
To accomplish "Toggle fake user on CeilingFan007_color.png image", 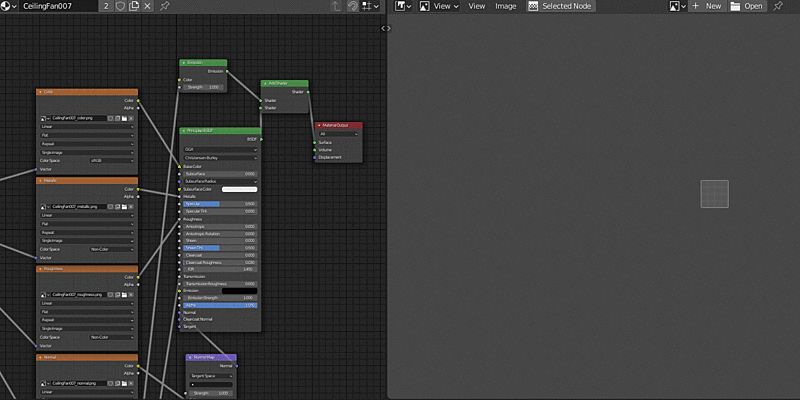I will (x=111, y=118).
